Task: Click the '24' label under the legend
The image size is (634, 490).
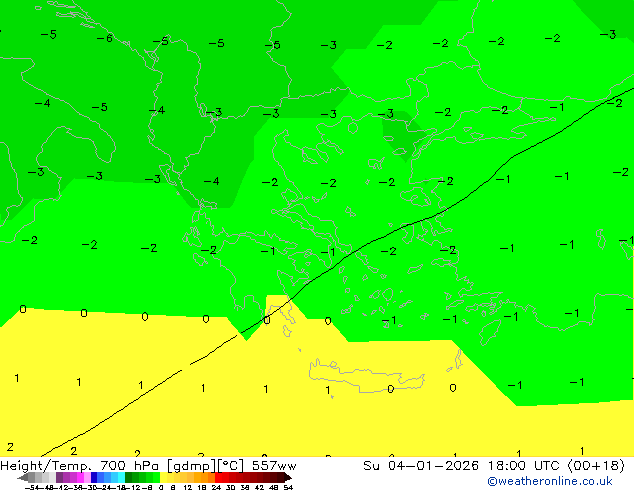Action: tap(216, 487)
